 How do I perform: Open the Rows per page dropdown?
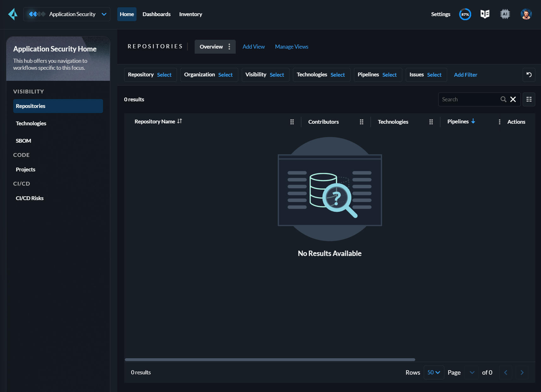click(x=434, y=372)
